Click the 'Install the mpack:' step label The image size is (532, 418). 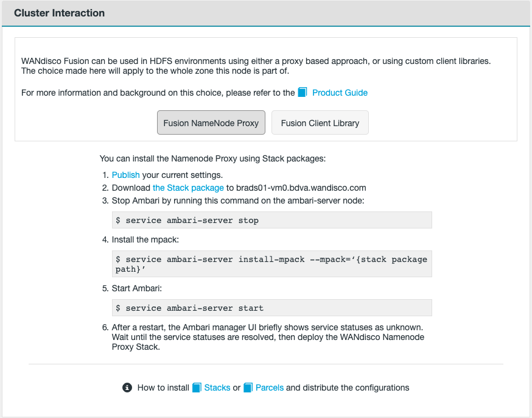(145, 240)
